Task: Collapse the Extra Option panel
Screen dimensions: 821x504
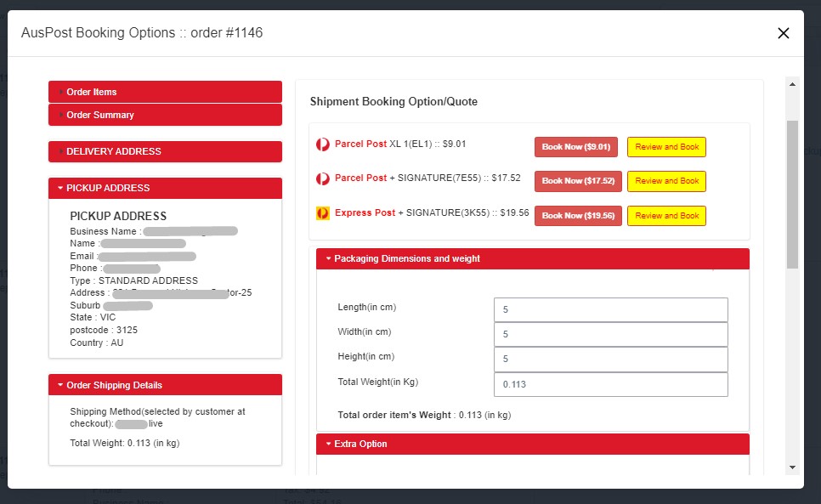Action: 533,444
